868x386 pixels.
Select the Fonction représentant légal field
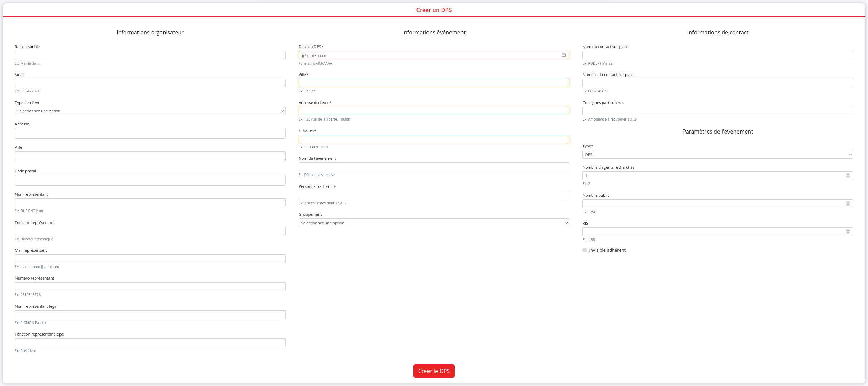coord(150,343)
